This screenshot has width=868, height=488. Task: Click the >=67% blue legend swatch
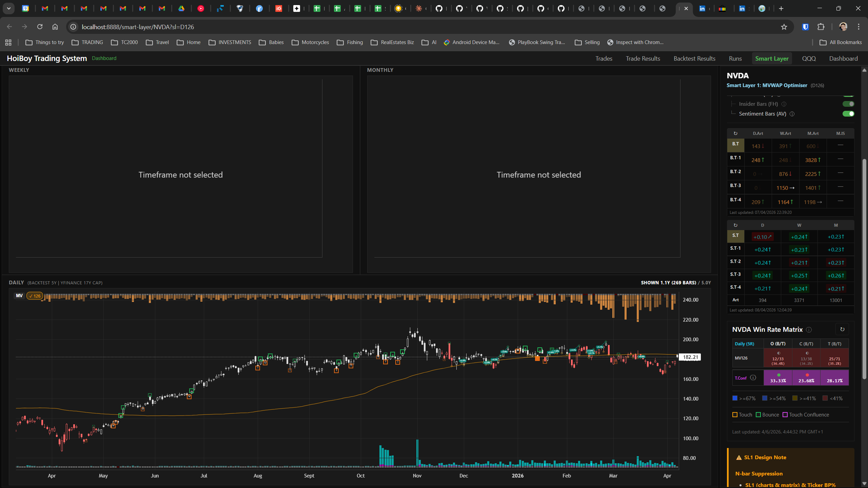coord(735,398)
